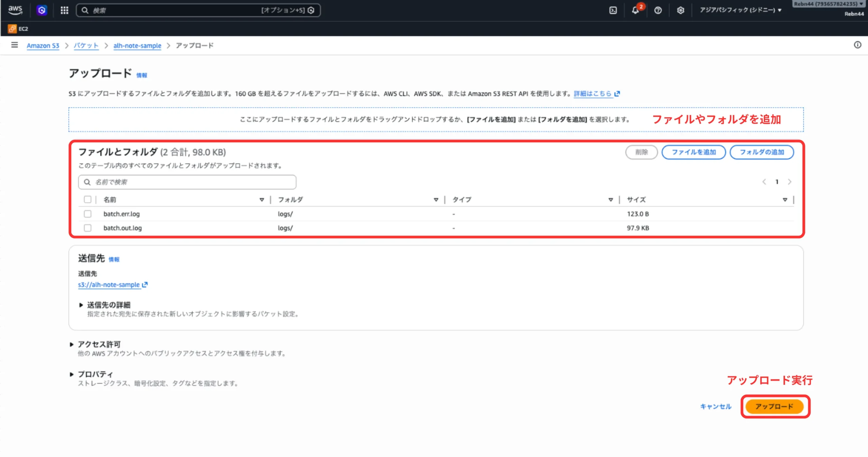The height and width of the screenshot is (457, 868).
Task: Go to バケット breadcrumb
Action: [86, 45]
